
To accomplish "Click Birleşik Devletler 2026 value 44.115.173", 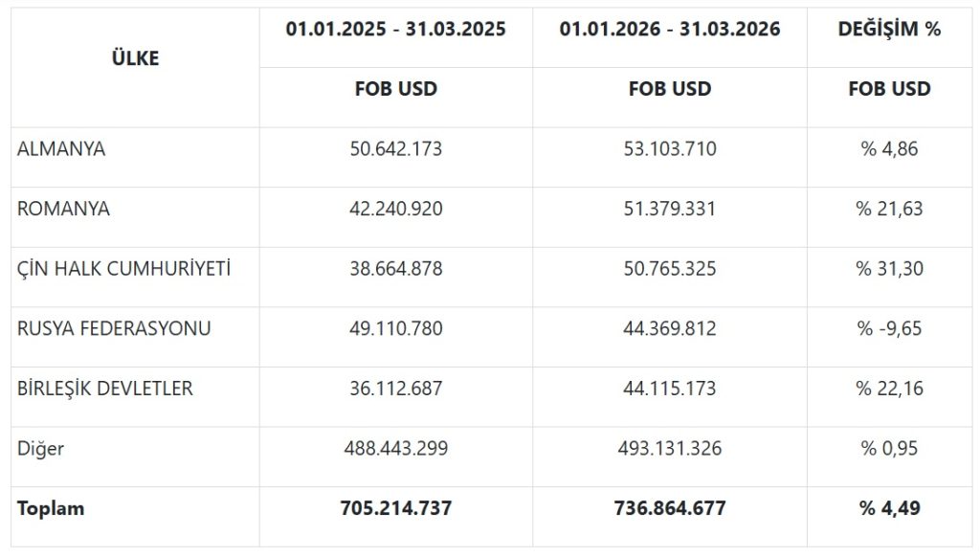I will tap(670, 389).
